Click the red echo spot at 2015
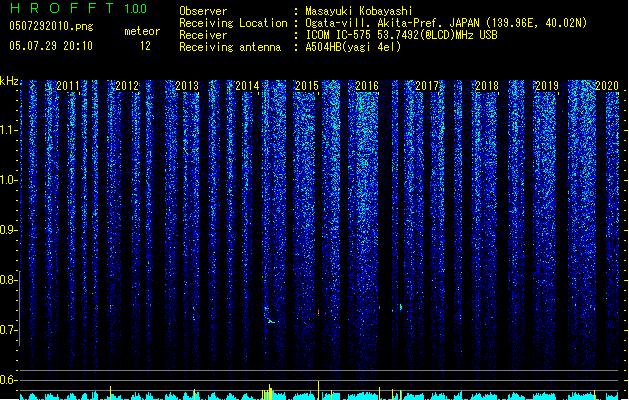Image resolution: width=629 pixels, height=400 pixels. click(x=319, y=312)
